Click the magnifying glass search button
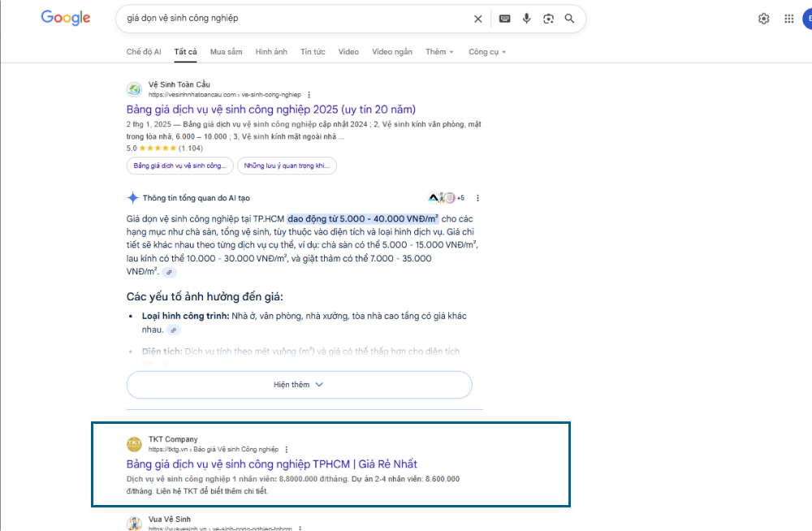This screenshot has width=812, height=531. pyautogui.click(x=570, y=19)
